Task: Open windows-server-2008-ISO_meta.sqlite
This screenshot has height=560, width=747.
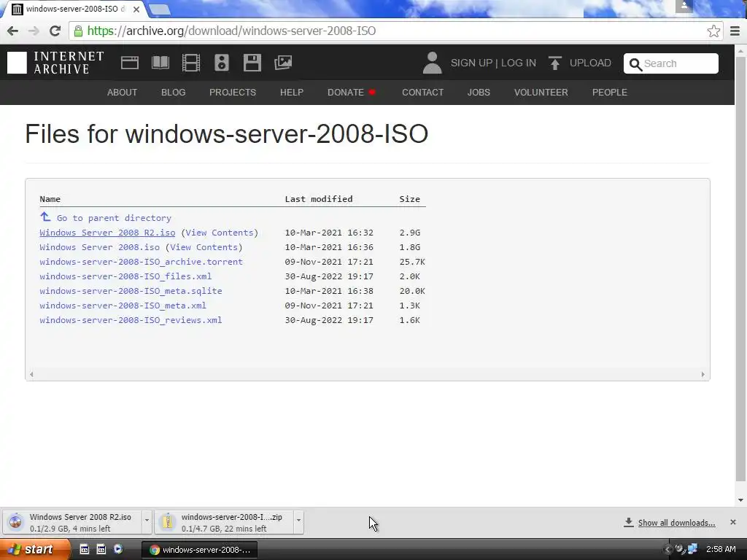Action: [131, 291]
